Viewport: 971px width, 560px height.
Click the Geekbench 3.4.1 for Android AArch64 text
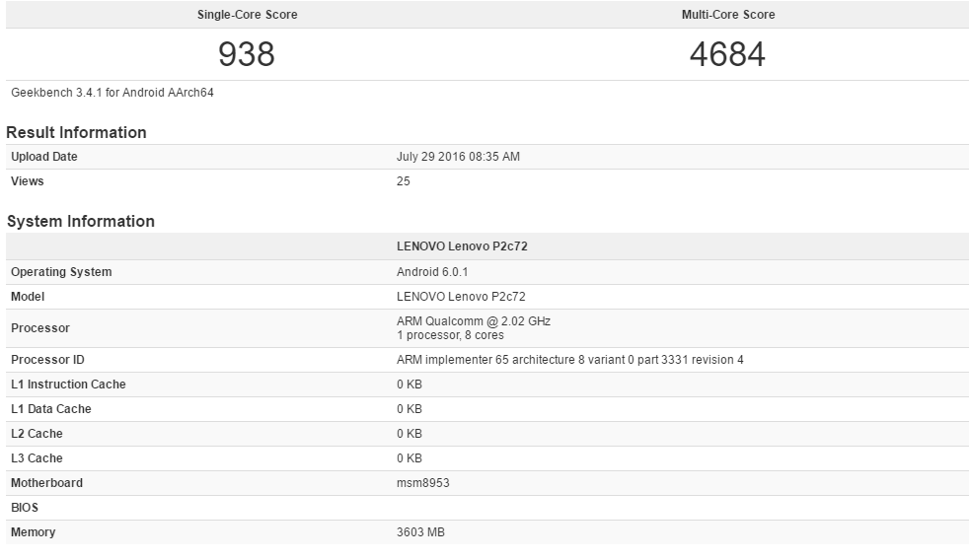click(112, 93)
